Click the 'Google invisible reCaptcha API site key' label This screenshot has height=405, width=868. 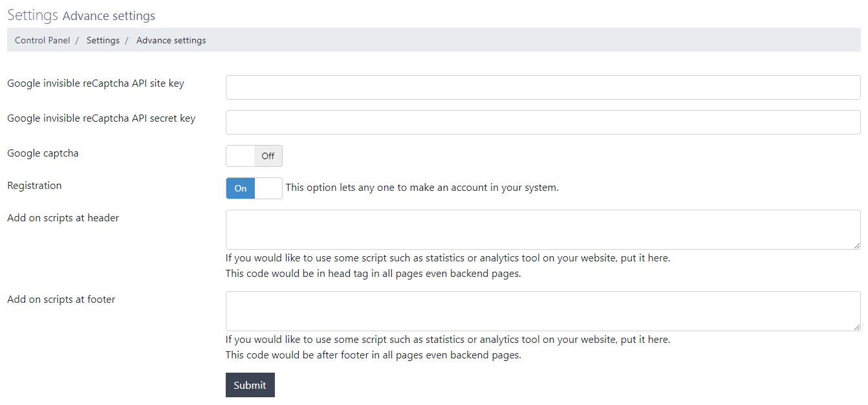[96, 83]
